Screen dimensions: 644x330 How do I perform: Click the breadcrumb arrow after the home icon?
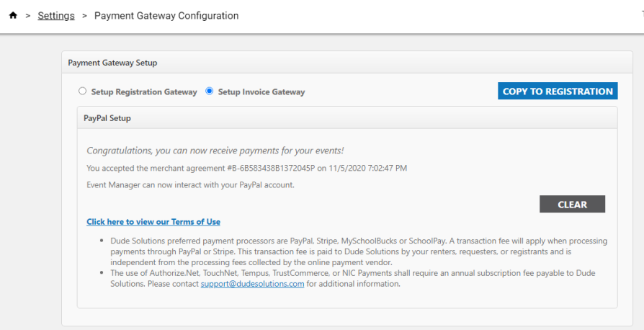pyautogui.click(x=28, y=16)
